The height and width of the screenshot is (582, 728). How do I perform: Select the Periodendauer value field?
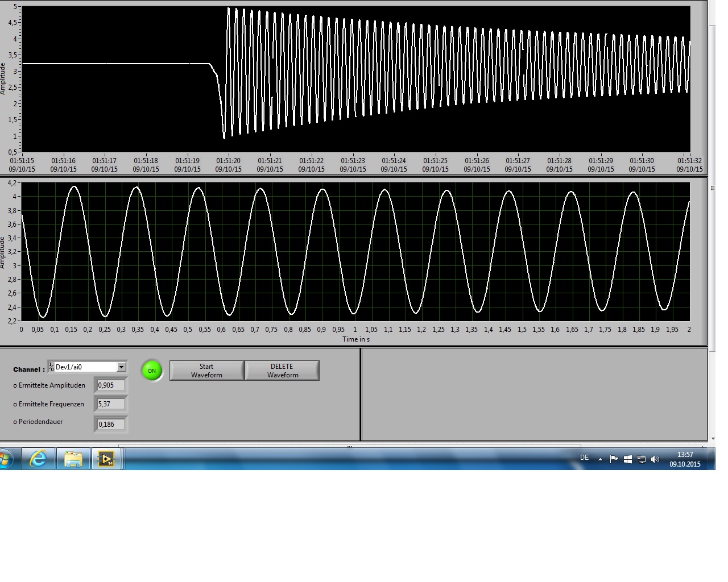110,424
